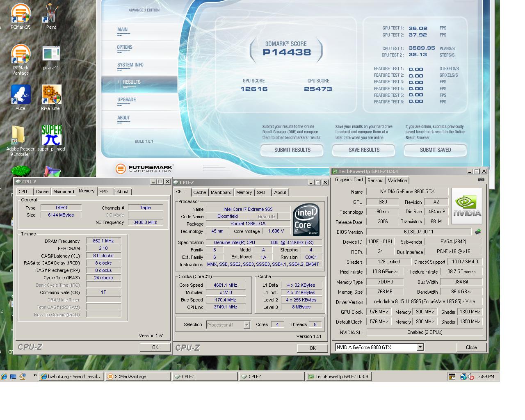Switch to CPU tab in CPU-Z memory window

point(23,192)
